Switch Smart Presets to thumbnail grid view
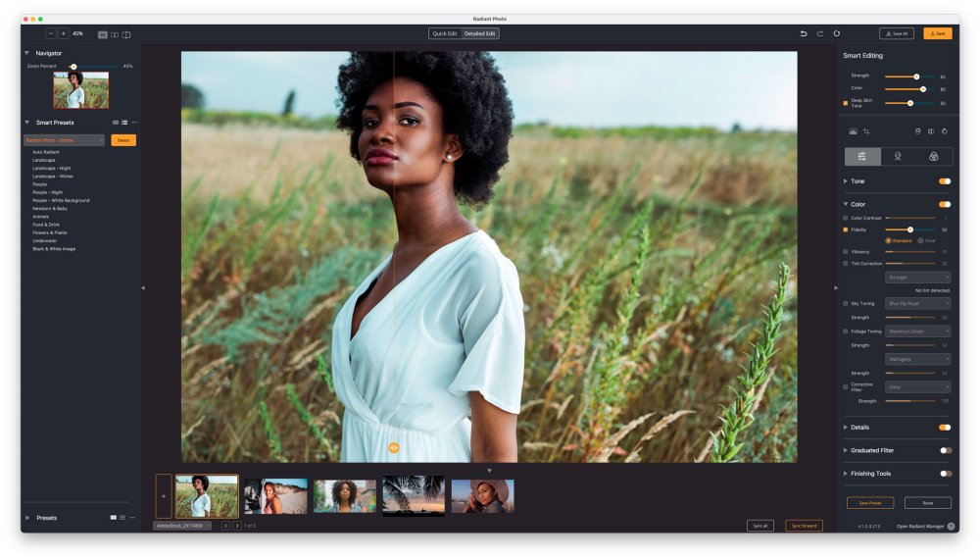This screenshot has width=980, height=560. (x=116, y=123)
